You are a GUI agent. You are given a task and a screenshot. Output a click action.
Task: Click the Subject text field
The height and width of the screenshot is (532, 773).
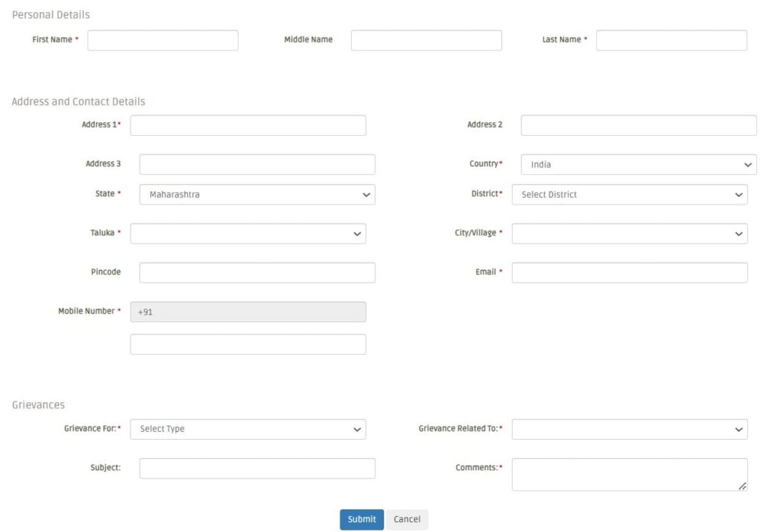pos(257,469)
